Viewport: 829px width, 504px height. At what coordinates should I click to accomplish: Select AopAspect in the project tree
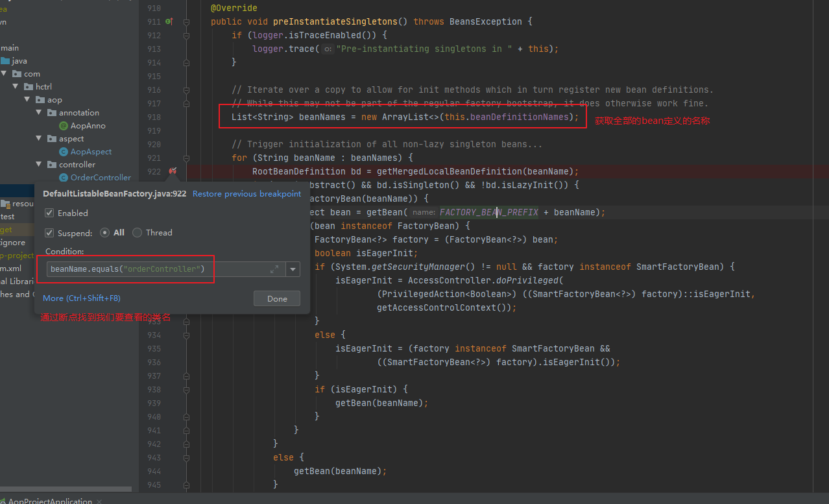tap(91, 152)
